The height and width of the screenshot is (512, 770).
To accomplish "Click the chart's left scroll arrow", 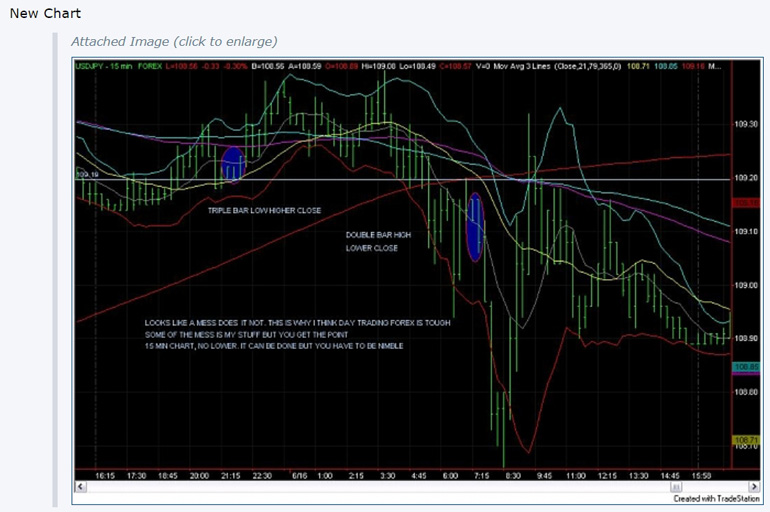I will click(81, 486).
